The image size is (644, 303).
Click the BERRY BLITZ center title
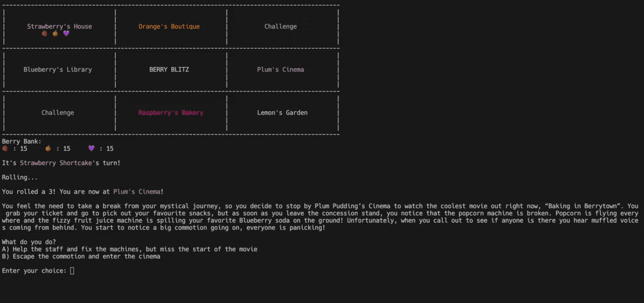pos(169,69)
